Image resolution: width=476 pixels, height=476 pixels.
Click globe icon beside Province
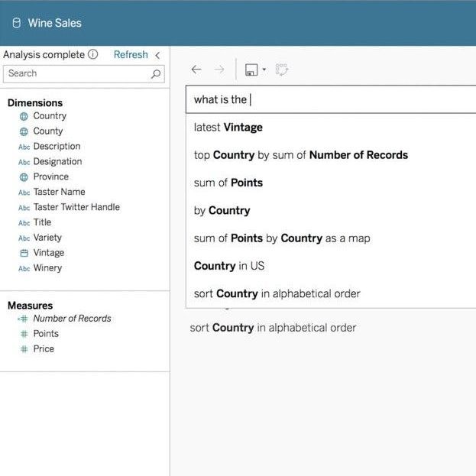[24, 177]
